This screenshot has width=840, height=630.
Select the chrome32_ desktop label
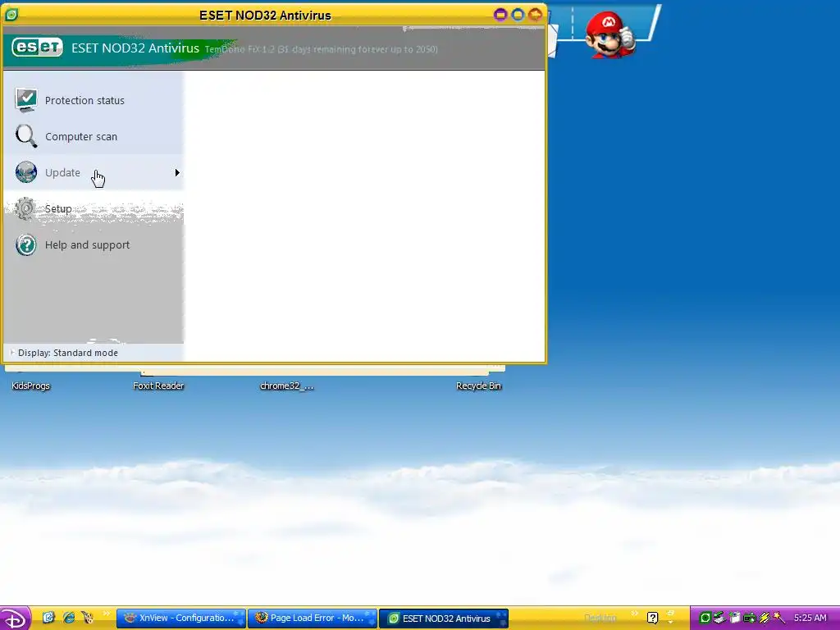coord(286,386)
